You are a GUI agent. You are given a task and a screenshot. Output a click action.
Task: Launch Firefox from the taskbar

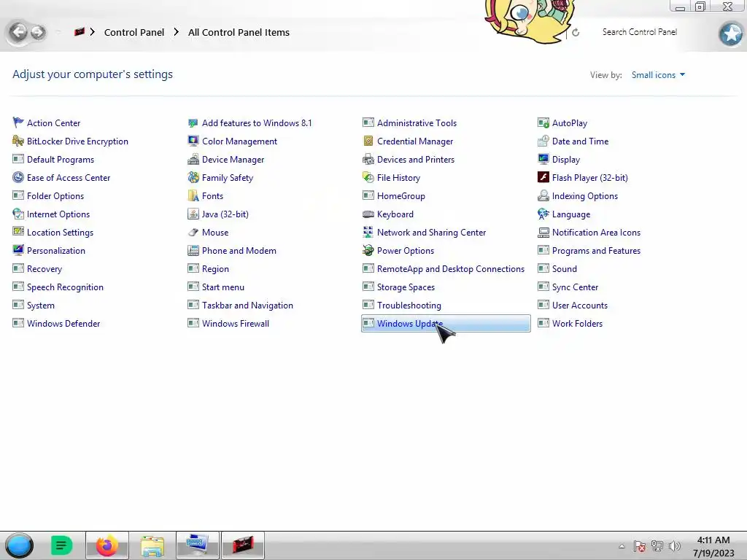pyautogui.click(x=107, y=545)
